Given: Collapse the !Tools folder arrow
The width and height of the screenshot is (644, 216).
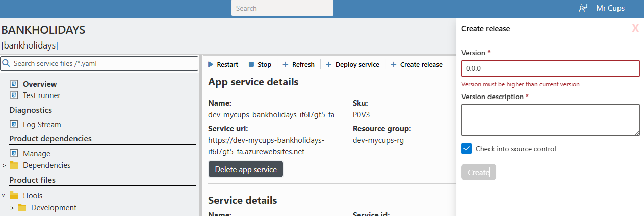Looking at the screenshot, I should tap(4, 195).
